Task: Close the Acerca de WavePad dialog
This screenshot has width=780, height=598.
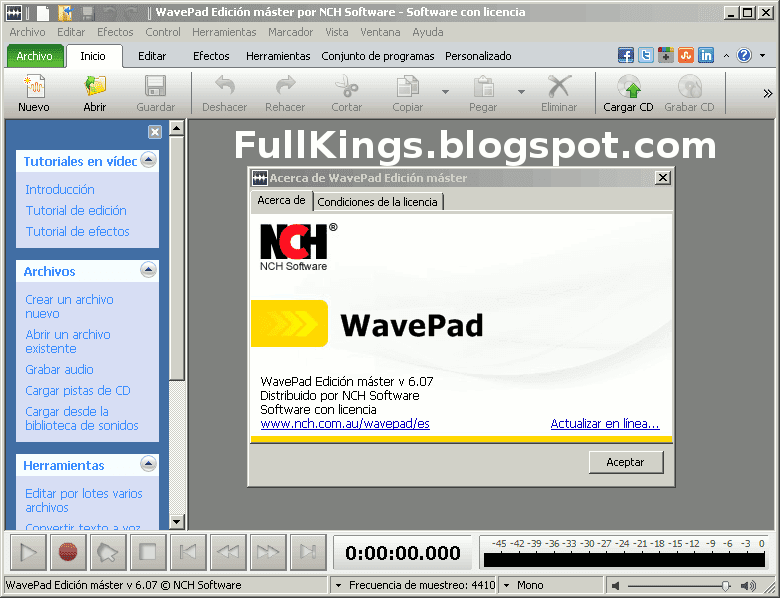Action: tap(663, 178)
